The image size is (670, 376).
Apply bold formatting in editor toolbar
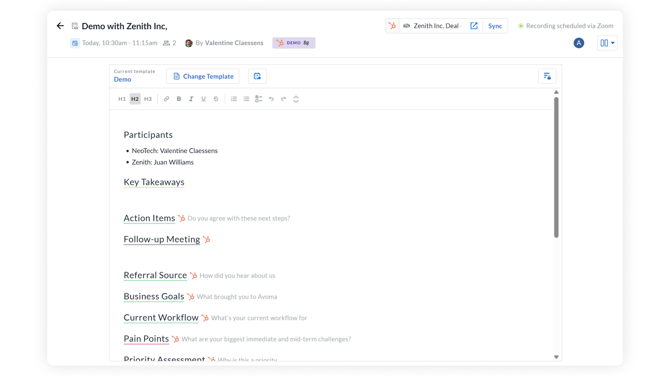point(179,99)
